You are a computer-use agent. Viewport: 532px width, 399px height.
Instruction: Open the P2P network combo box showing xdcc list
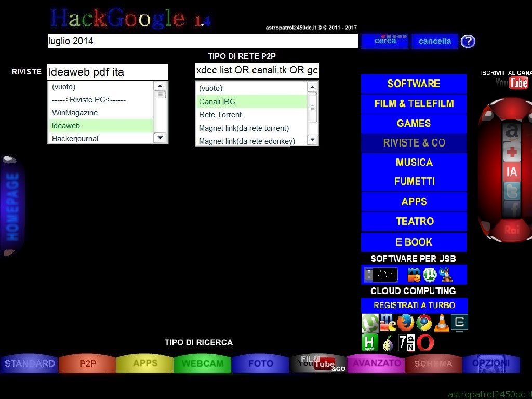pos(257,70)
